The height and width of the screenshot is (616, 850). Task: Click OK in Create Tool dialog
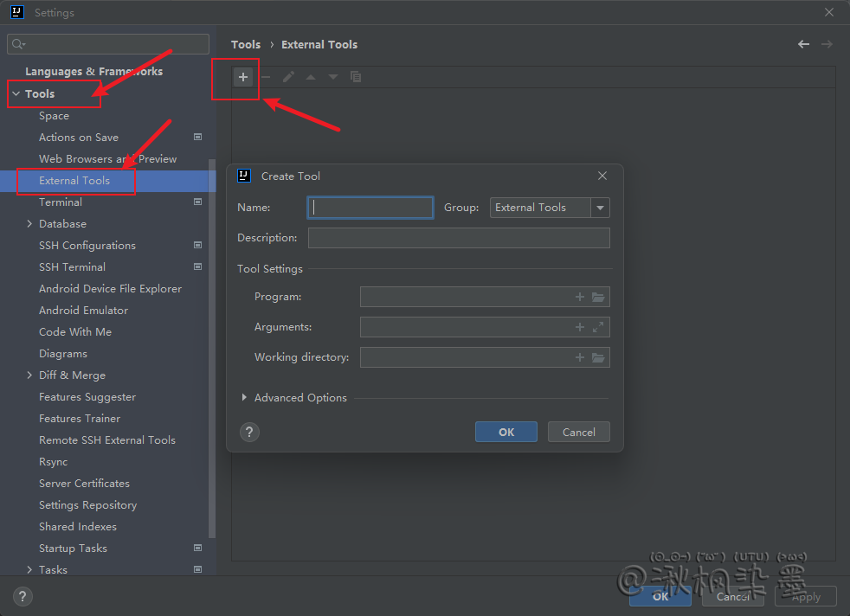[506, 433]
